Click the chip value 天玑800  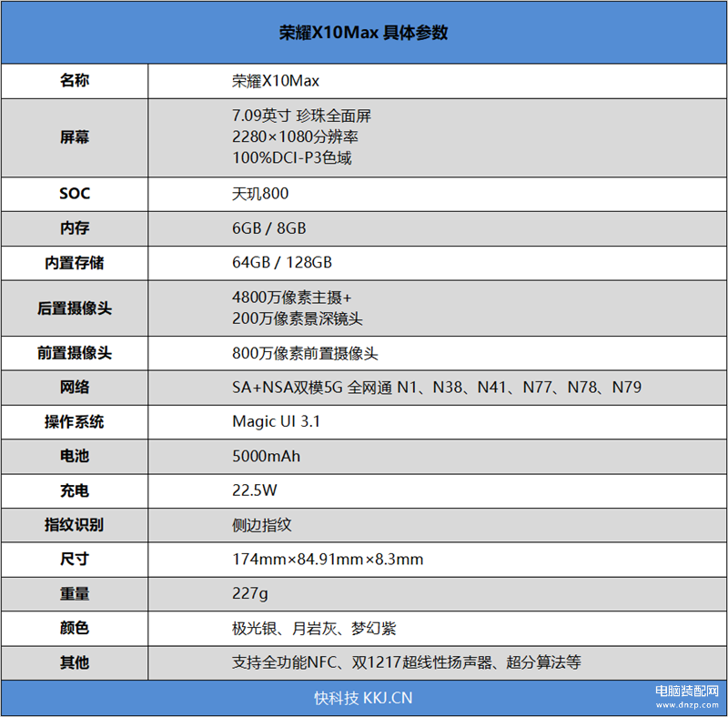(260, 193)
